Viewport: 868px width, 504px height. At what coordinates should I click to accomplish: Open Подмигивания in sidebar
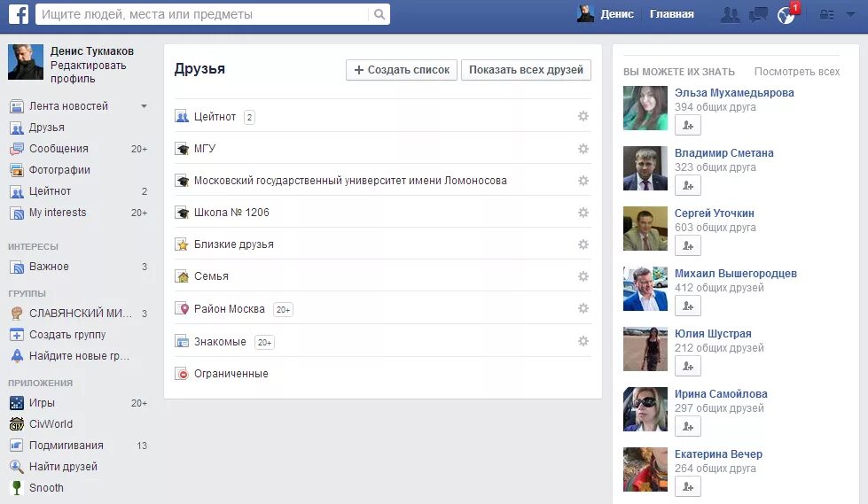pos(66,446)
